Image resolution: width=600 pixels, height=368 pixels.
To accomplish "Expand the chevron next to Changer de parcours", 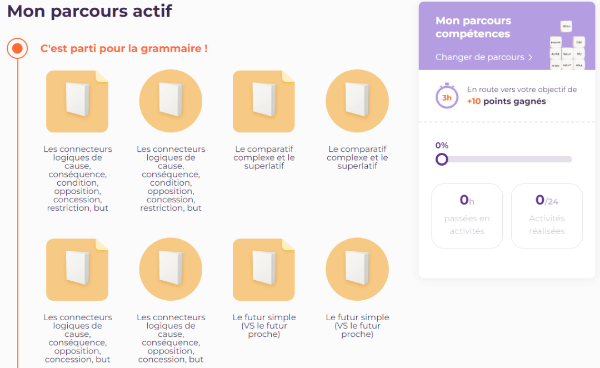I will click(530, 57).
